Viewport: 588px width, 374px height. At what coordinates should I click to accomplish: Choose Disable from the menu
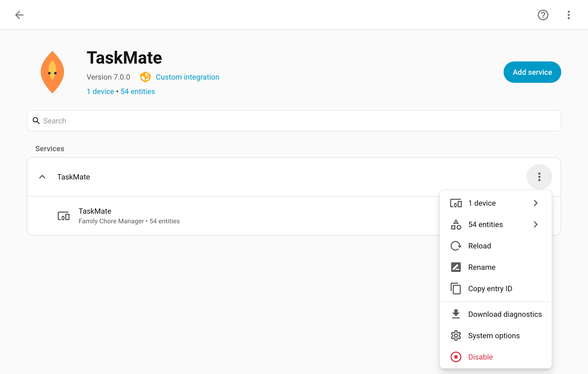(x=496, y=357)
